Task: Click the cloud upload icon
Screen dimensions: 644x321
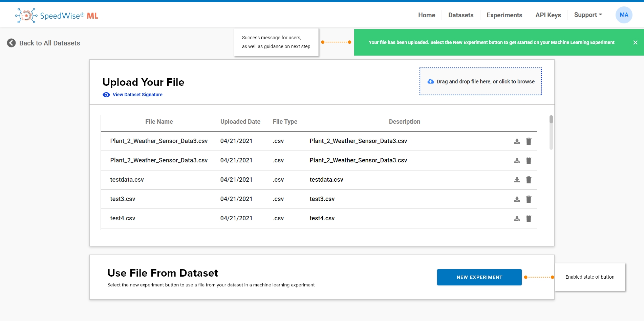Action: click(x=431, y=82)
